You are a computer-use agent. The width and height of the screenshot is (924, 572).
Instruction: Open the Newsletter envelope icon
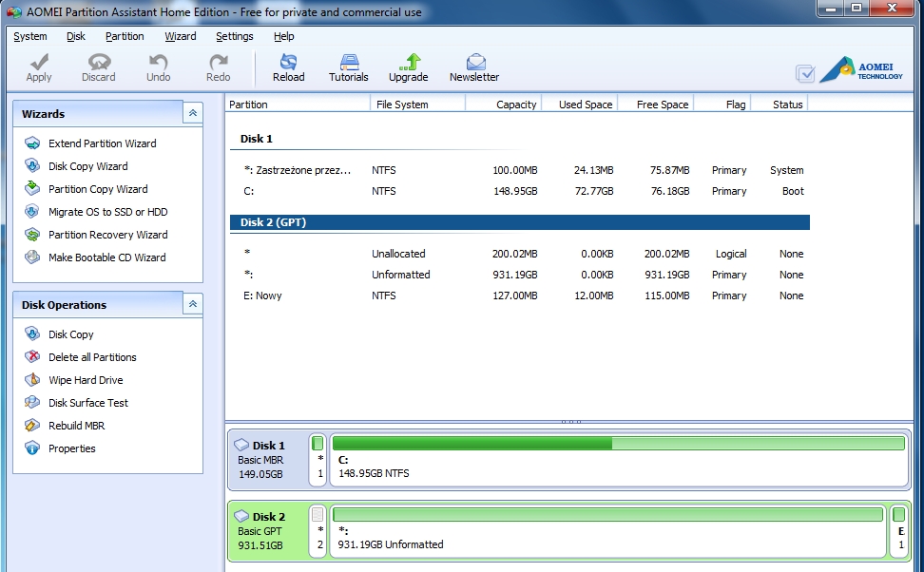tap(475, 62)
